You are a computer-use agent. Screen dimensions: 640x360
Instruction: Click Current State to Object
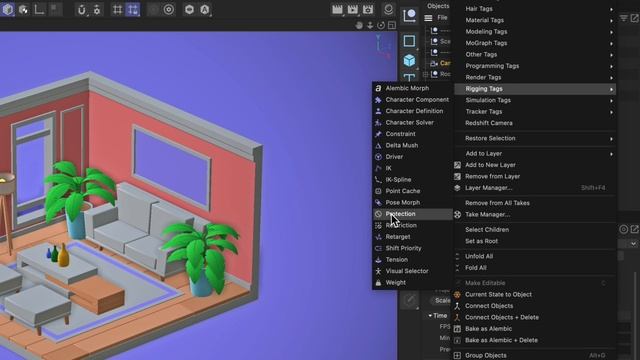click(x=535, y=294)
